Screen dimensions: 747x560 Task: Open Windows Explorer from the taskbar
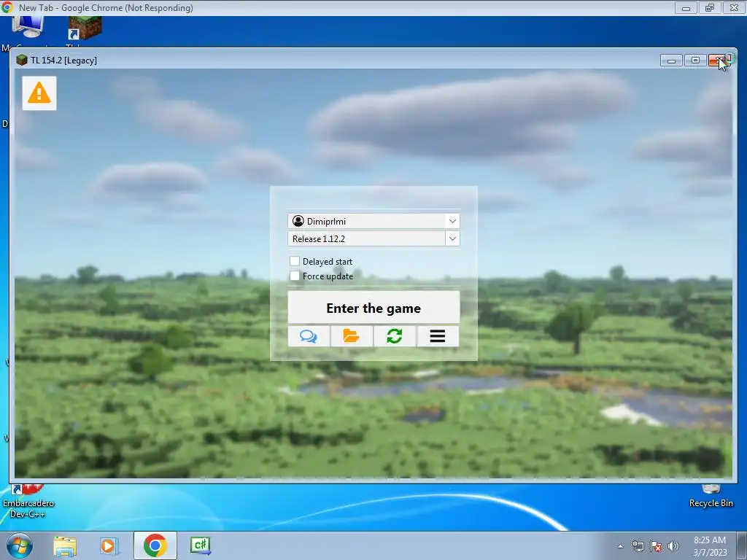pos(65,546)
